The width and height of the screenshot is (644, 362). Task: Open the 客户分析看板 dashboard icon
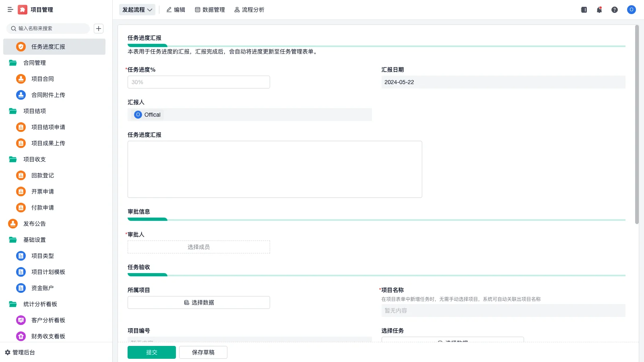click(21, 320)
